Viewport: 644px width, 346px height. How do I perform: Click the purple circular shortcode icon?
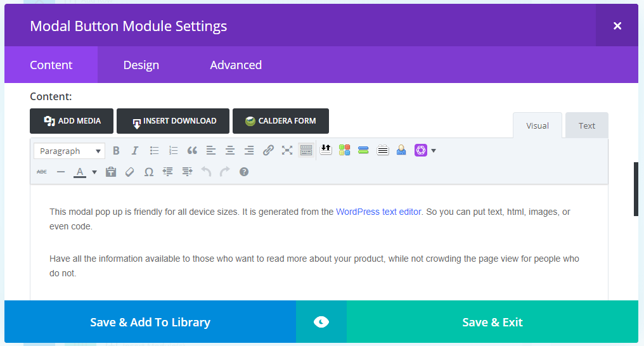(x=421, y=150)
